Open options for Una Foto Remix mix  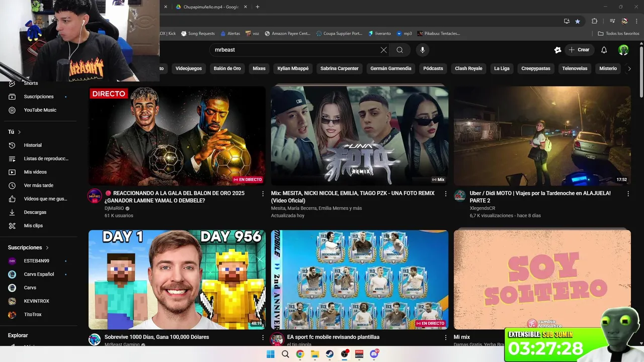[x=445, y=194]
